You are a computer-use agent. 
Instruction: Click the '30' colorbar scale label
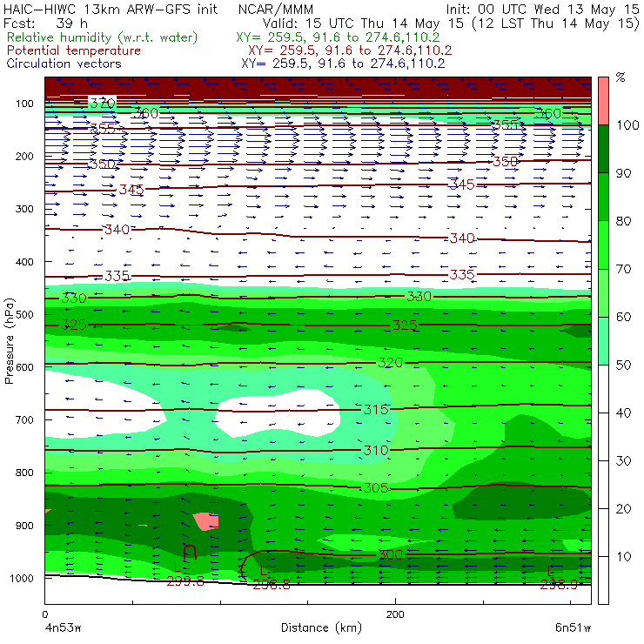[x=623, y=461]
